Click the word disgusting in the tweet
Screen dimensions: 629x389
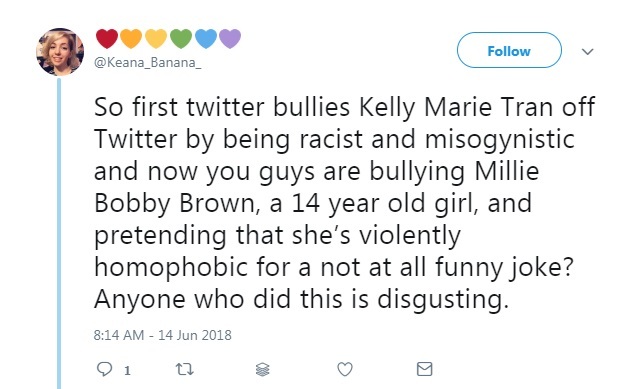[442, 300]
